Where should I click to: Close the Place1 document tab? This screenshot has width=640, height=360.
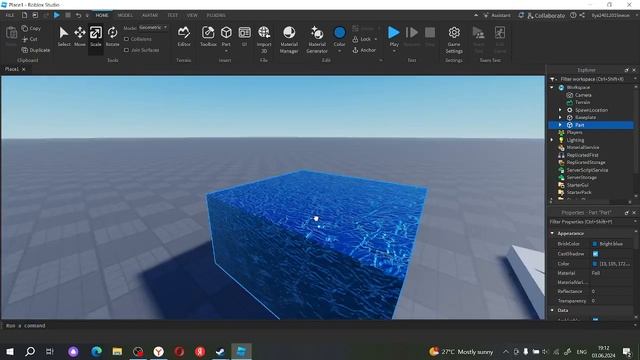24,69
